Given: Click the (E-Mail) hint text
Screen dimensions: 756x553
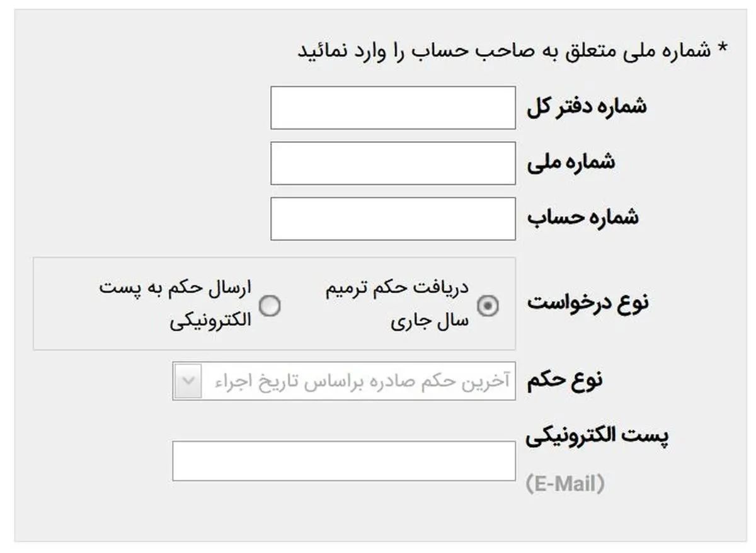Looking at the screenshot, I should click(x=564, y=484).
